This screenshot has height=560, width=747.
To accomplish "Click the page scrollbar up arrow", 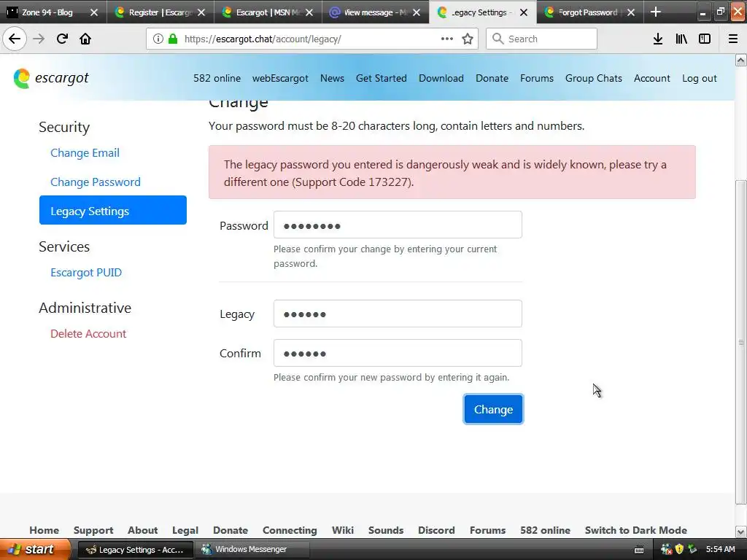I will tap(741, 60).
